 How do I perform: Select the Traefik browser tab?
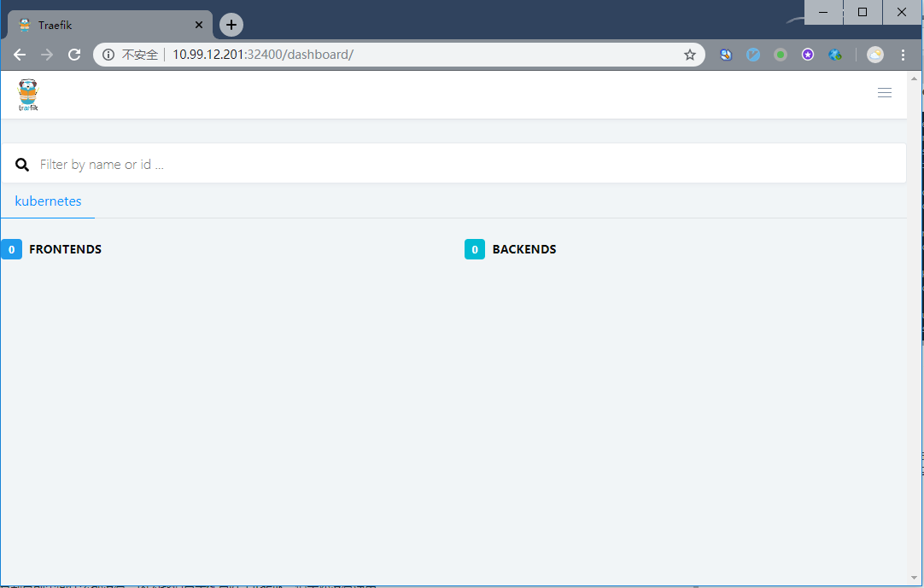pos(109,25)
